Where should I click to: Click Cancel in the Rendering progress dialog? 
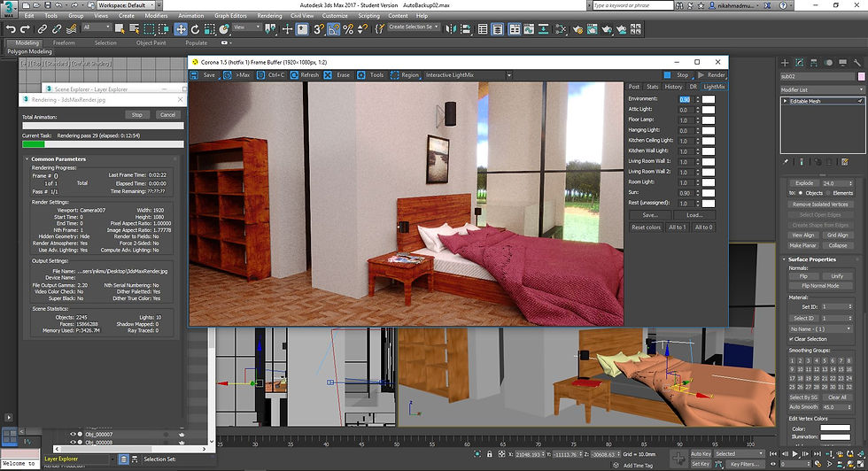(167, 115)
